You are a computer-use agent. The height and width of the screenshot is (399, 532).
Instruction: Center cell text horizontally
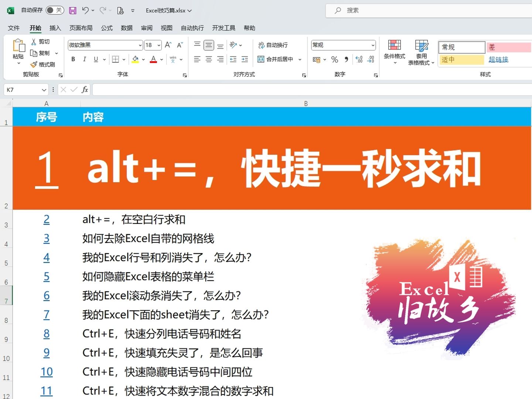tap(209, 59)
